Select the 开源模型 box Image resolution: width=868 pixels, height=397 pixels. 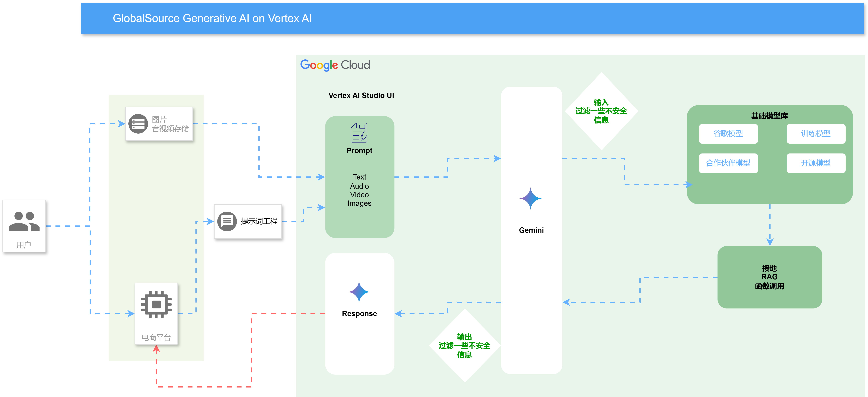coord(816,163)
